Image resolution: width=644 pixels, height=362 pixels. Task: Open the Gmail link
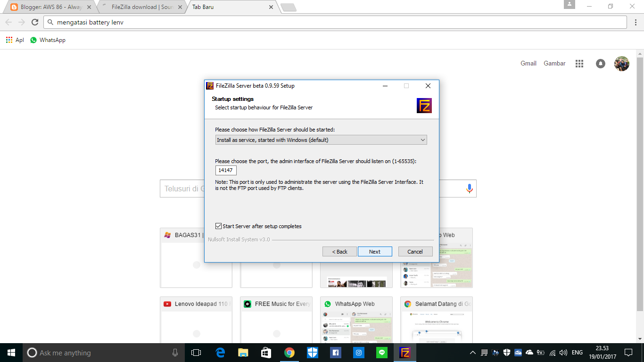(x=528, y=63)
